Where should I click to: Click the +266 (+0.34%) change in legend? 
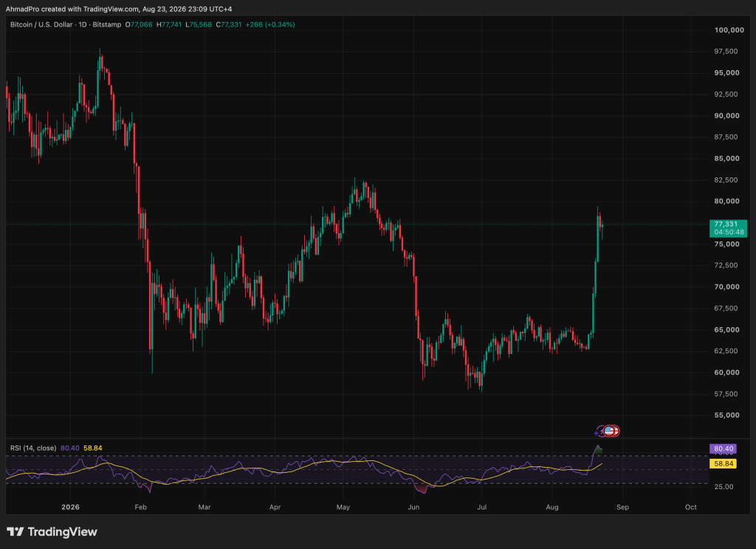270,24
